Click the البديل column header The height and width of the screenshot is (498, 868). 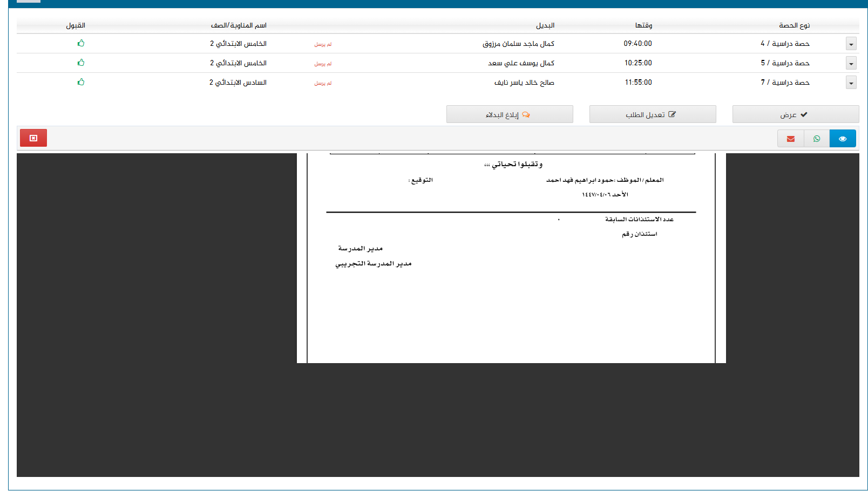pyautogui.click(x=545, y=25)
